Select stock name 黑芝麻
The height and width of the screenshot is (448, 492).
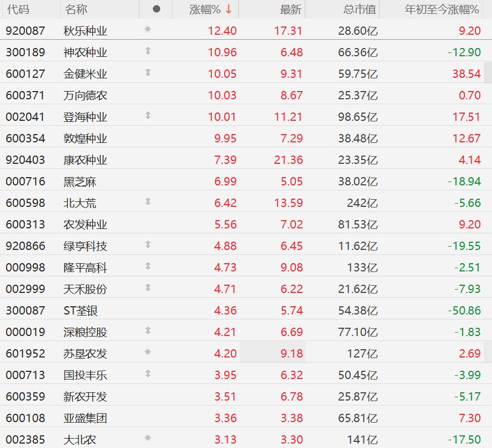coord(80,182)
